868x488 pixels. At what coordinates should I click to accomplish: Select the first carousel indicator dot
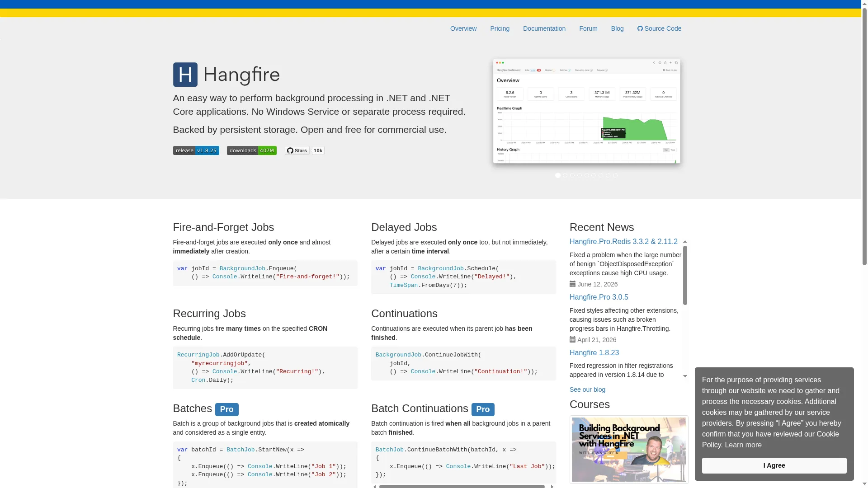point(557,175)
